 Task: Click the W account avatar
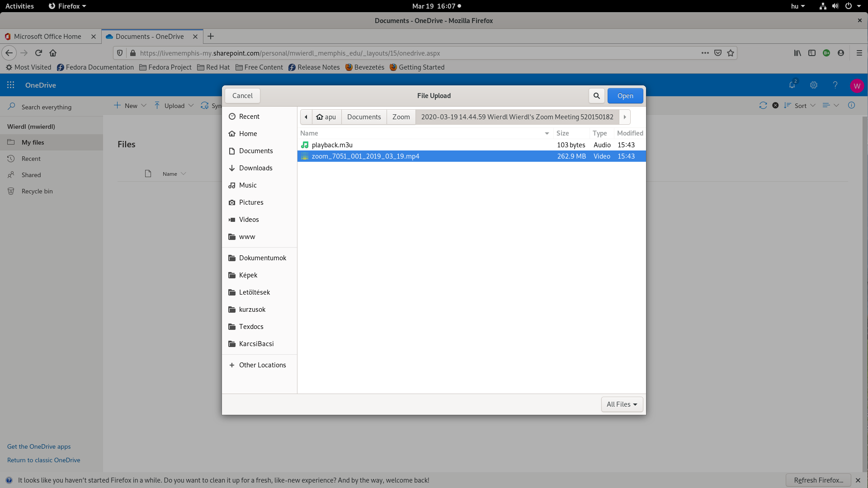[x=857, y=85]
